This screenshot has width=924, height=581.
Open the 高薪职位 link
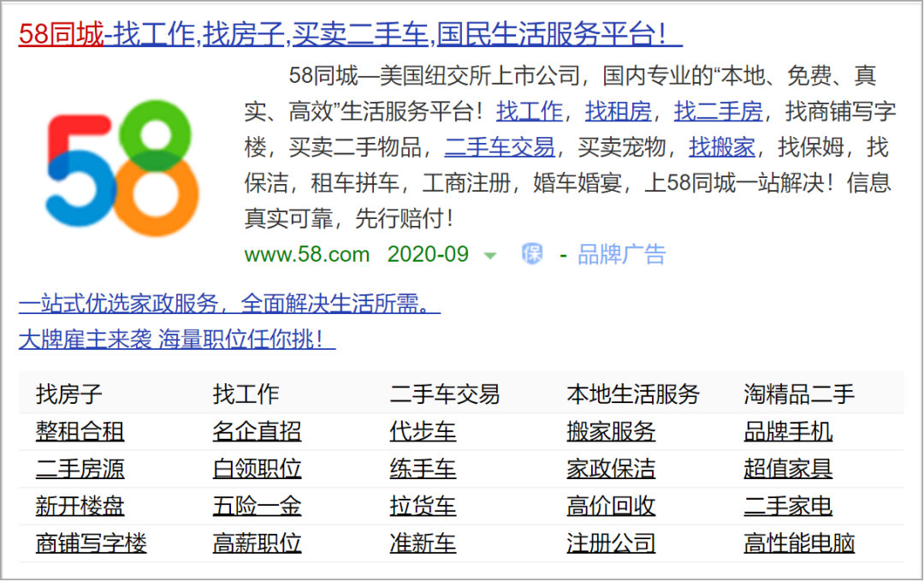pyautogui.click(x=257, y=543)
